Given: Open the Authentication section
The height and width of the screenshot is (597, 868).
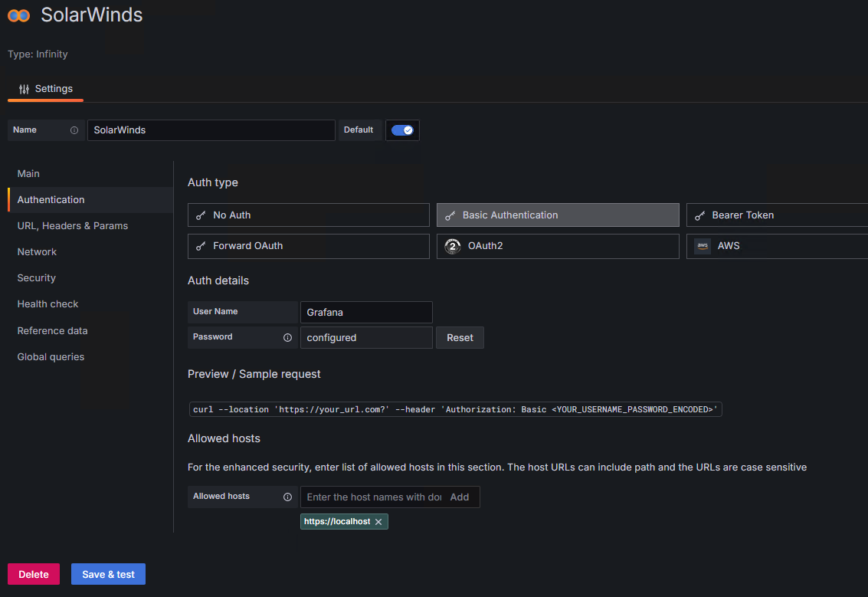Looking at the screenshot, I should pyautogui.click(x=90, y=200).
